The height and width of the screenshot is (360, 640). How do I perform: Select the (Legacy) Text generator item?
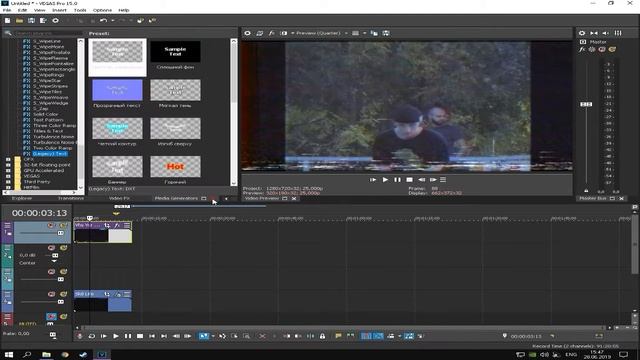tap(50, 154)
